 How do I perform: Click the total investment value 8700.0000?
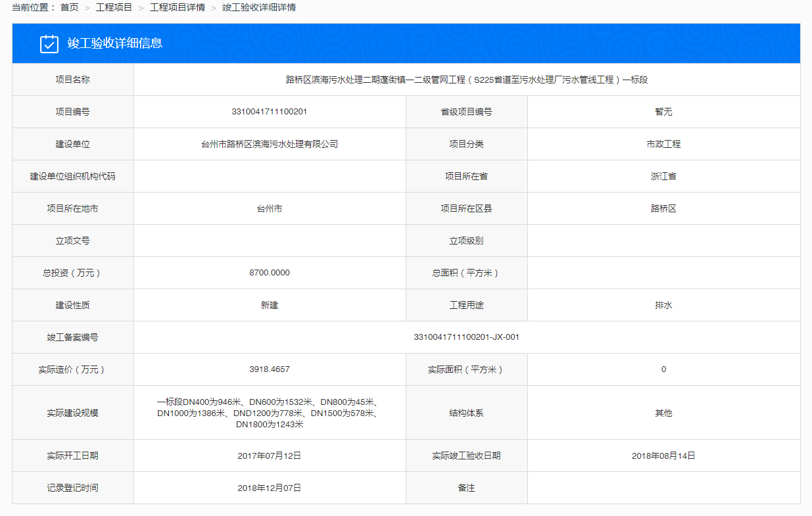point(268,272)
